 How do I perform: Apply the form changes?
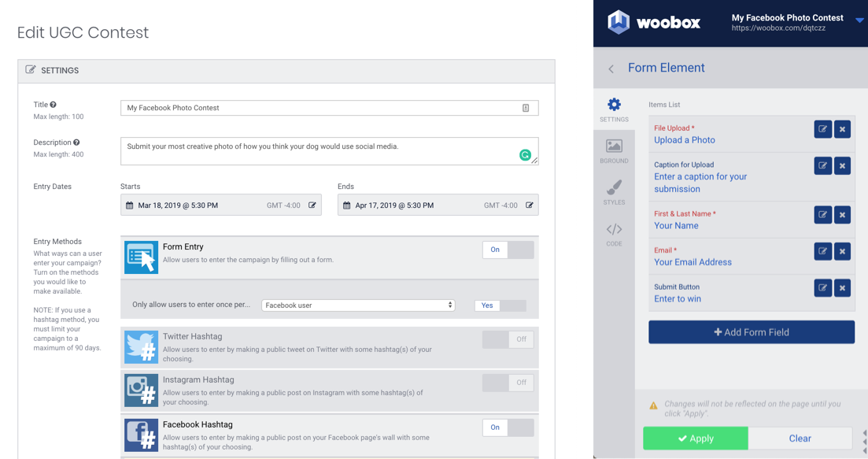click(x=696, y=438)
